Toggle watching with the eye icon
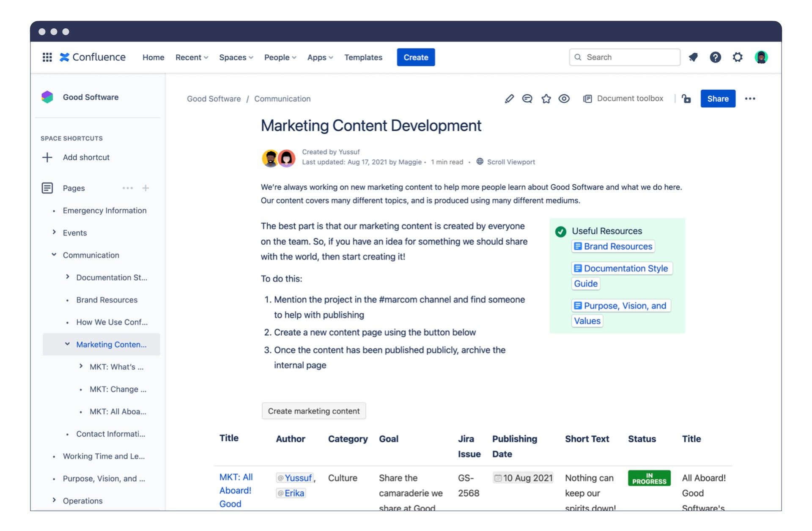 tap(564, 99)
